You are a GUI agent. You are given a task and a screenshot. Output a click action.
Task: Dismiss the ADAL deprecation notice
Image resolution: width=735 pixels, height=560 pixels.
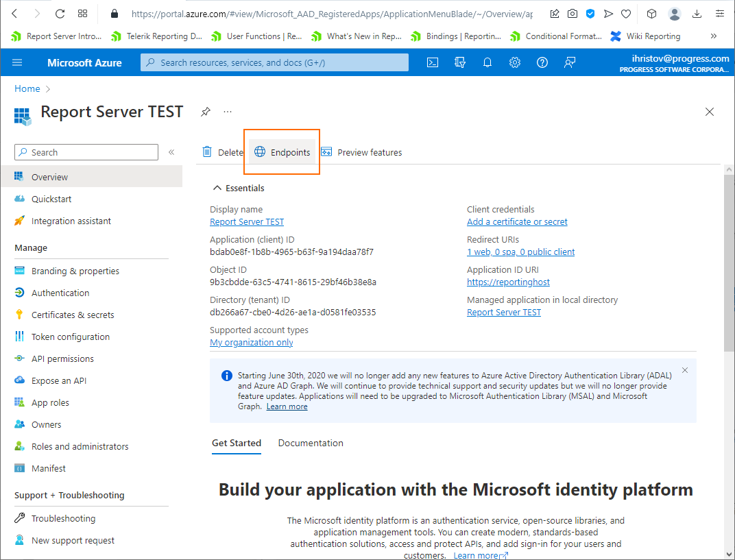(x=684, y=369)
